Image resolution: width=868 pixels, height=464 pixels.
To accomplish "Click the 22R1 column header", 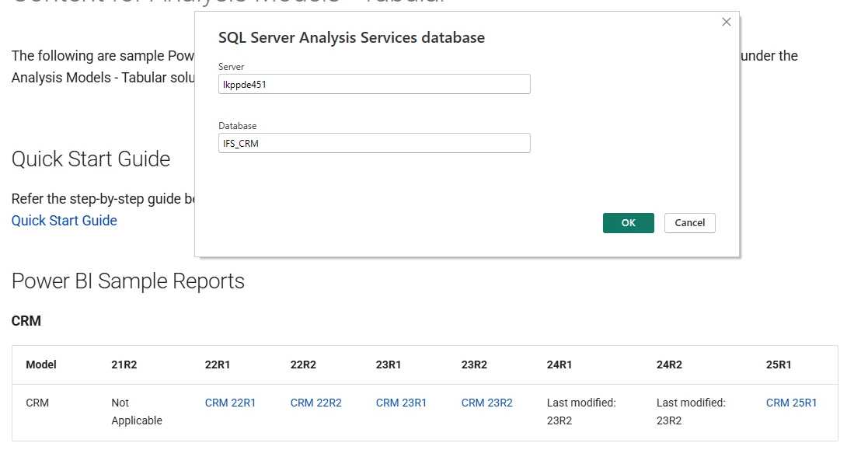I will click(218, 365).
